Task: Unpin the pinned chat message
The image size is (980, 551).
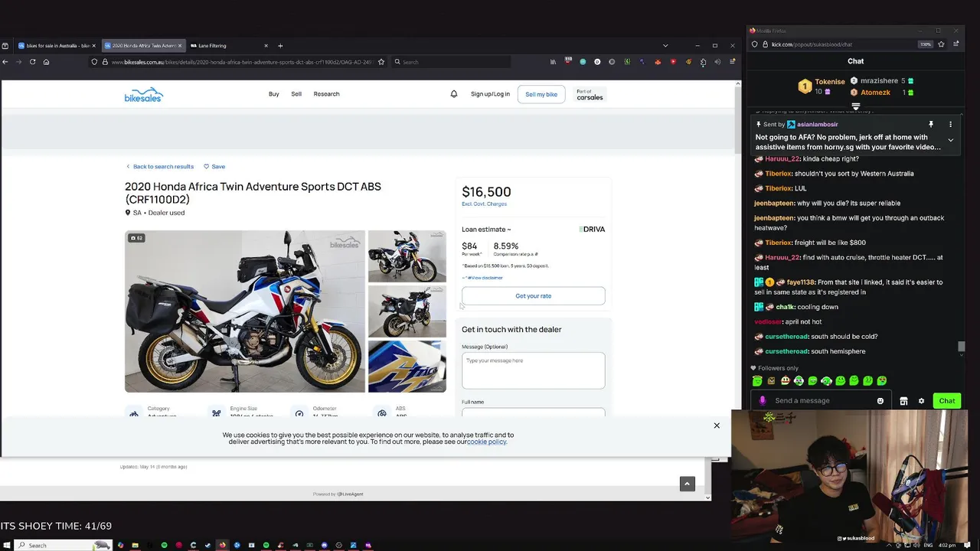Action: tap(931, 124)
